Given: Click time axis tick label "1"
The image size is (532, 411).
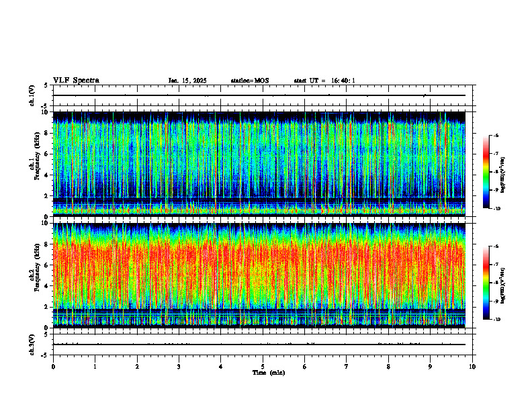Looking at the screenshot, I should point(95,367).
